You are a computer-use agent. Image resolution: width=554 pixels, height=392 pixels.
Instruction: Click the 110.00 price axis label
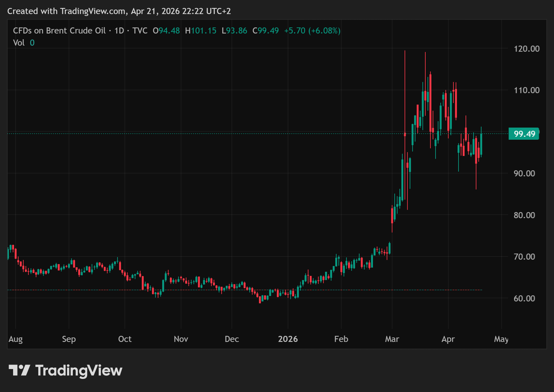pyautogui.click(x=526, y=90)
